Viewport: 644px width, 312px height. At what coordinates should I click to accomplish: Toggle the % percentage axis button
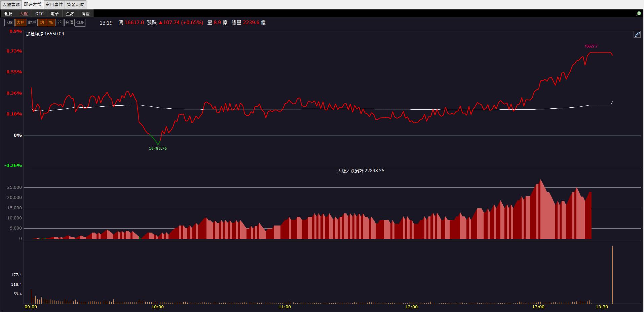click(x=51, y=23)
